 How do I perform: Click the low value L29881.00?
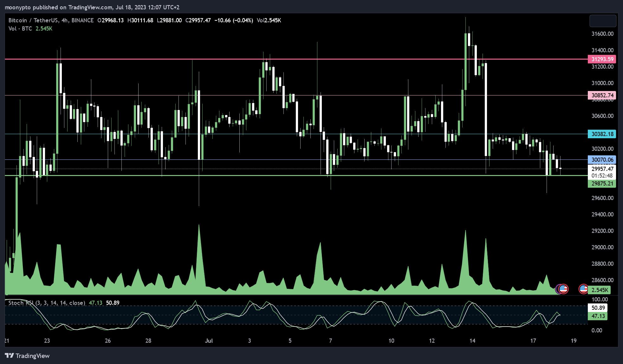(169, 20)
